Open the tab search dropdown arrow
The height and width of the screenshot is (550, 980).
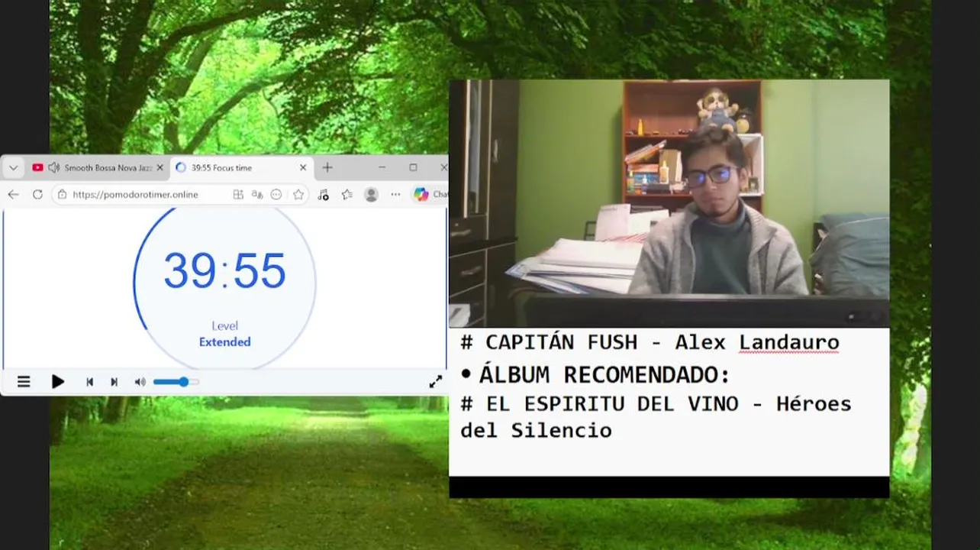(13, 167)
